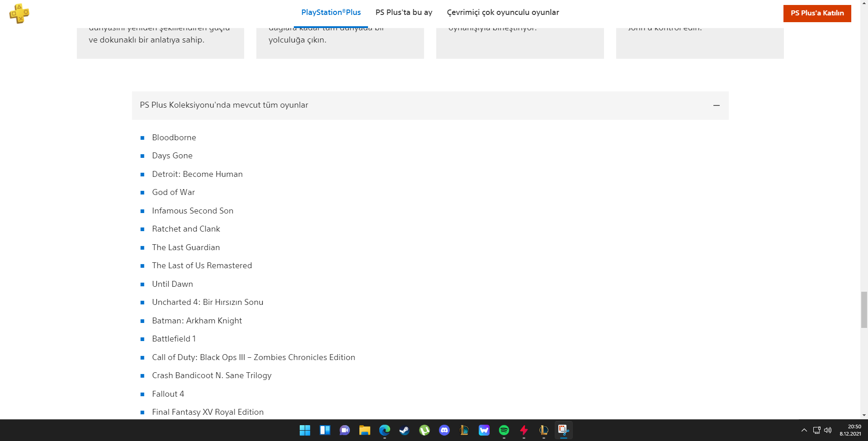Click the Fallout 4 entry
Viewport: 868px width, 441px height.
pos(168,394)
